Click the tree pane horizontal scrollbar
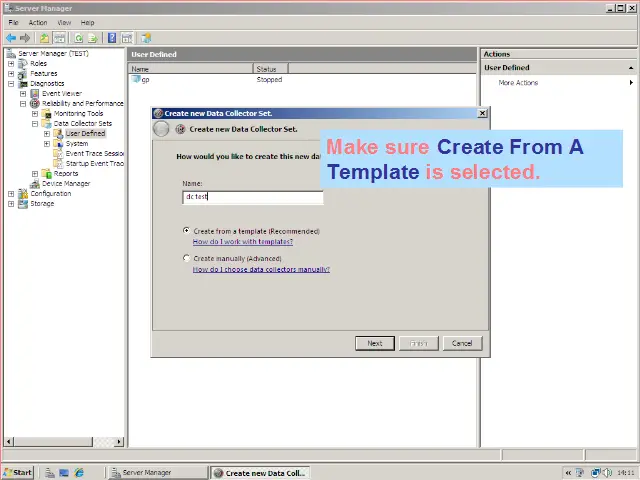The width and height of the screenshot is (640, 480). (62, 442)
